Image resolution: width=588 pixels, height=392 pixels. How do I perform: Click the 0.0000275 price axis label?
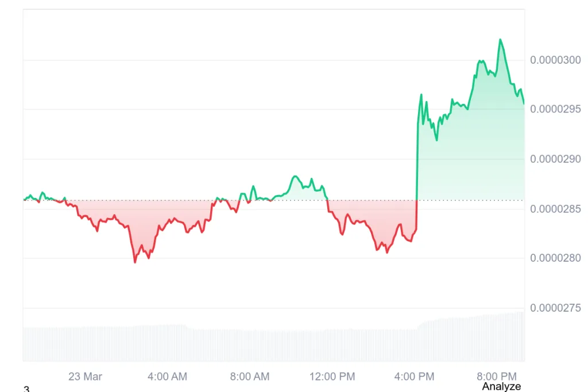pos(555,308)
